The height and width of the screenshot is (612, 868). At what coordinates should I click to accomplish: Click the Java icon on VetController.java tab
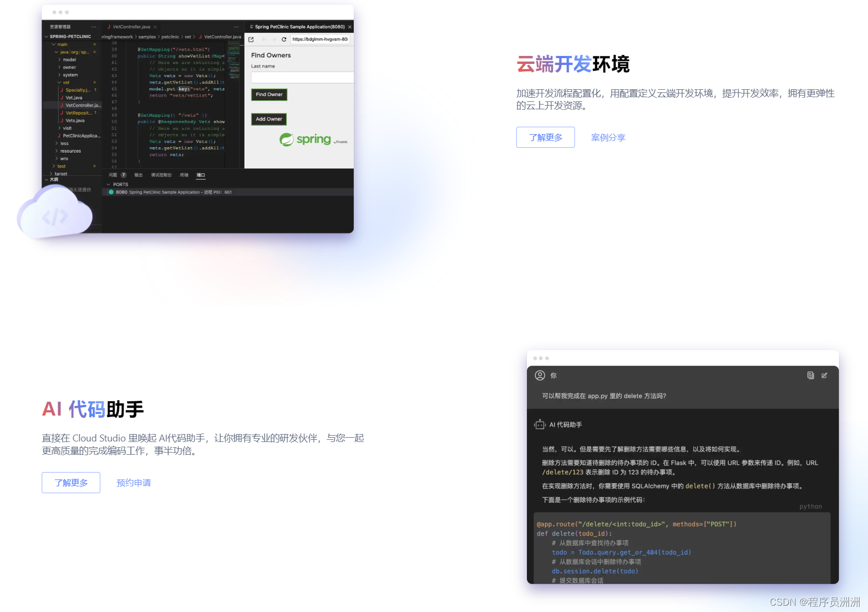click(x=109, y=27)
